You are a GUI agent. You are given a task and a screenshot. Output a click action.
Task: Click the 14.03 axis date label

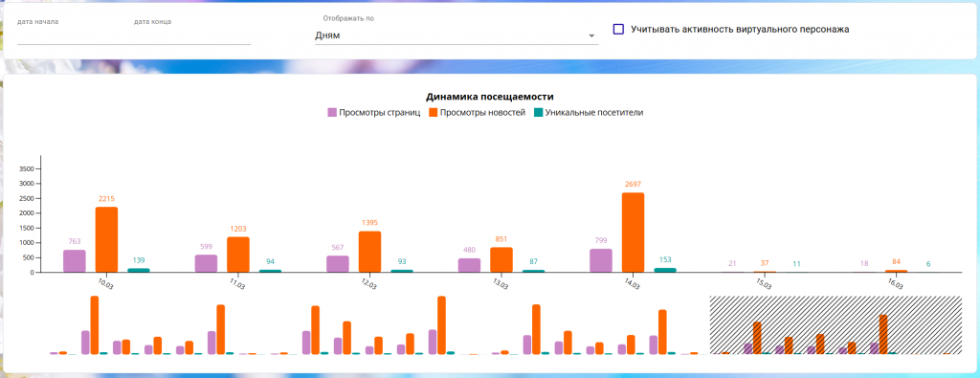pyautogui.click(x=633, y=283)
